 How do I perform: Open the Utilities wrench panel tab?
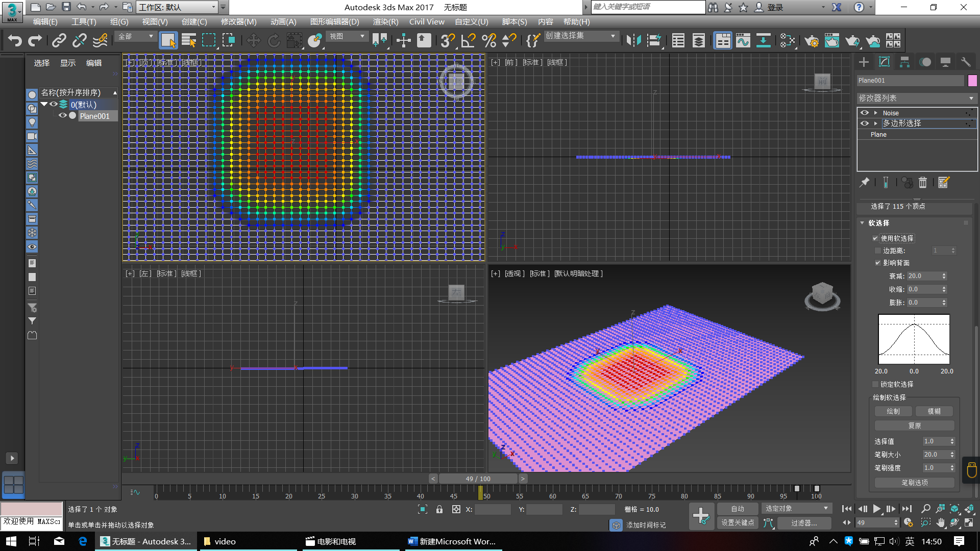coord(966,62)
